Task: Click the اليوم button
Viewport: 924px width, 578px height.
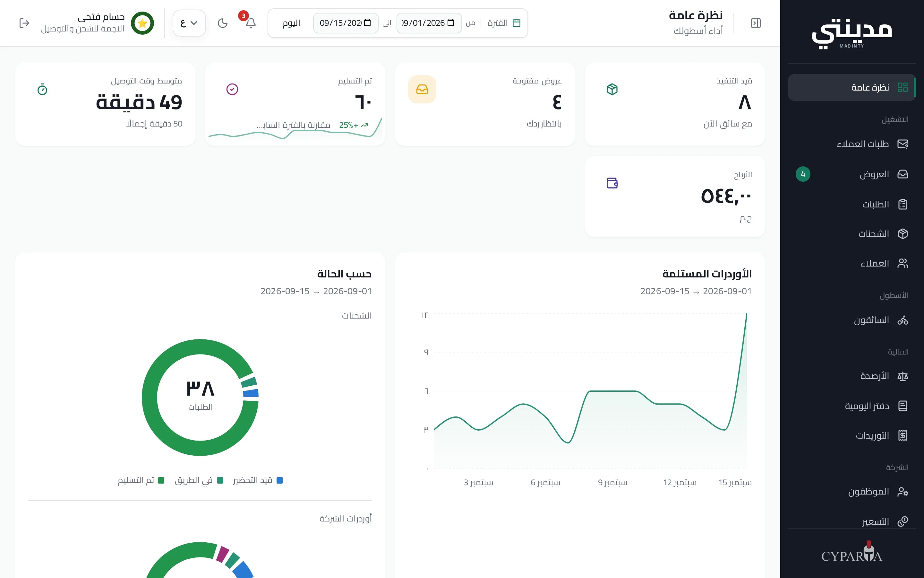Action: 291,23
